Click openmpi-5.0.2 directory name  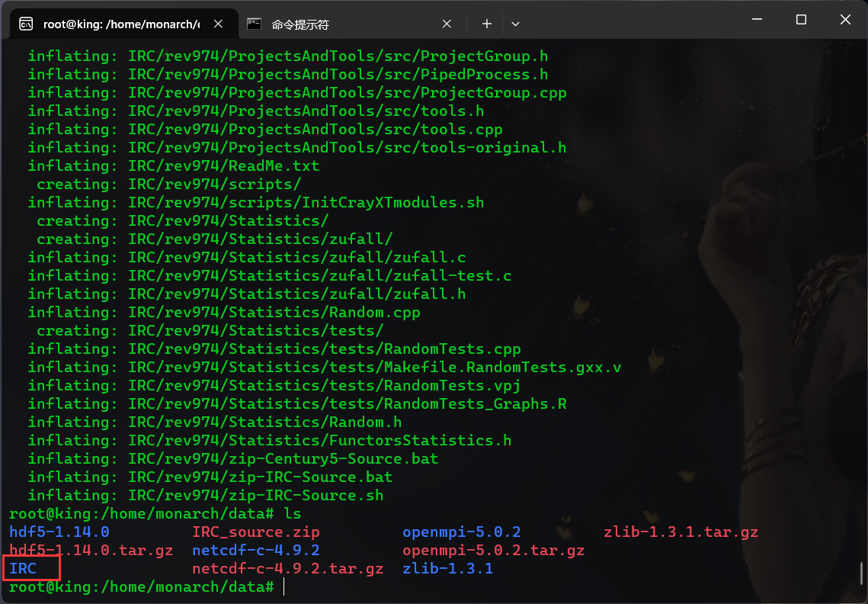coord(462,532)
